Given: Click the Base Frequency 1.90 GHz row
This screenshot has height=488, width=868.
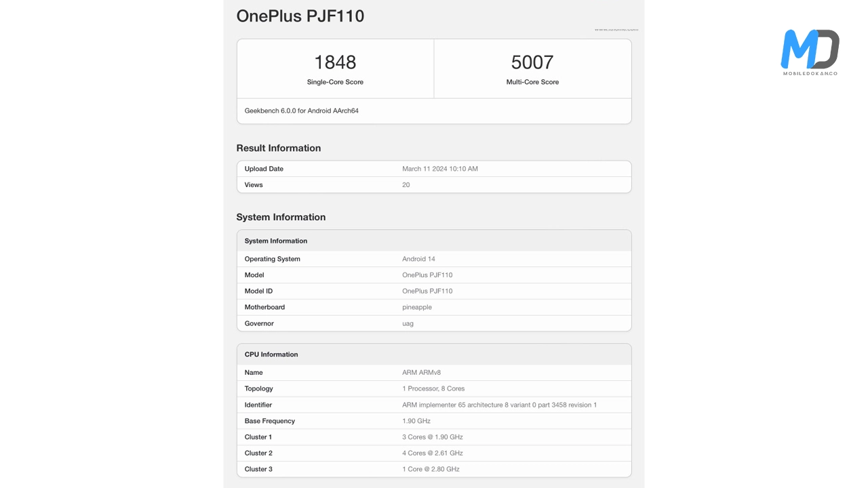Looking at the screenshot, I should [x=434, y=422].
